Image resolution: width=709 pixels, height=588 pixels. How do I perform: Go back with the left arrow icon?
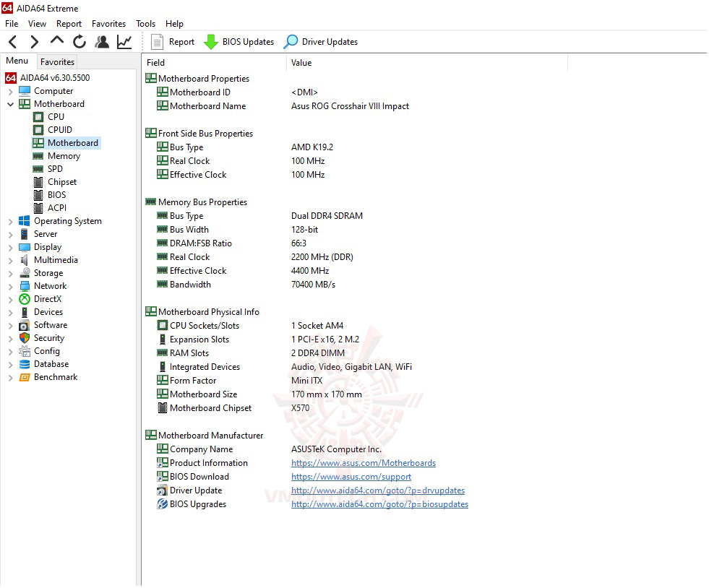click(13, 42)
